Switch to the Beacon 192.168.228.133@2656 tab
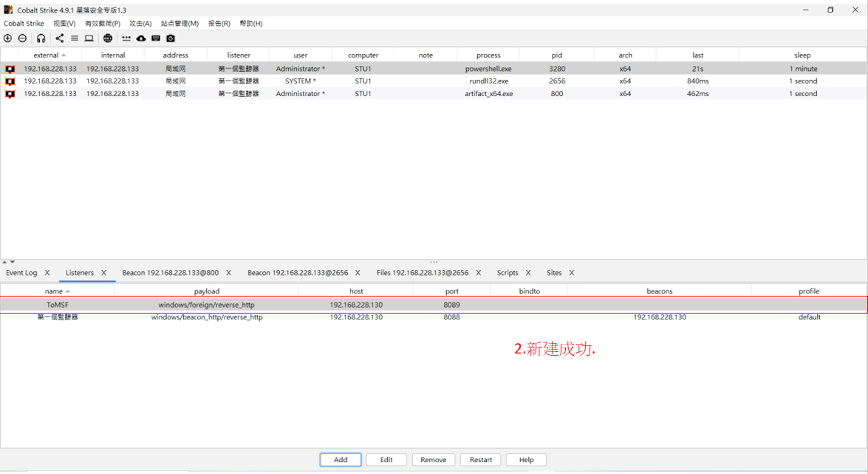The height and width of the screenshot is (474, 868). click(x=298, y=273)
